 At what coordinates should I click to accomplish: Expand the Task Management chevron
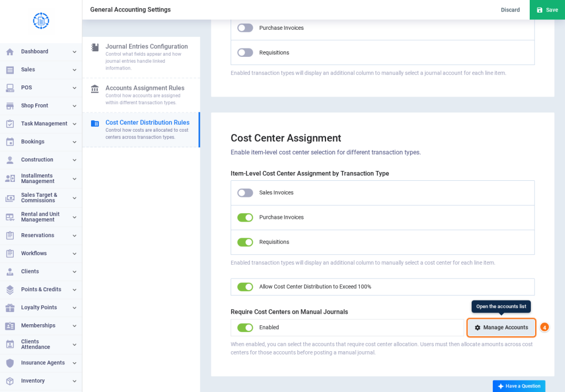tap(74, 124)
